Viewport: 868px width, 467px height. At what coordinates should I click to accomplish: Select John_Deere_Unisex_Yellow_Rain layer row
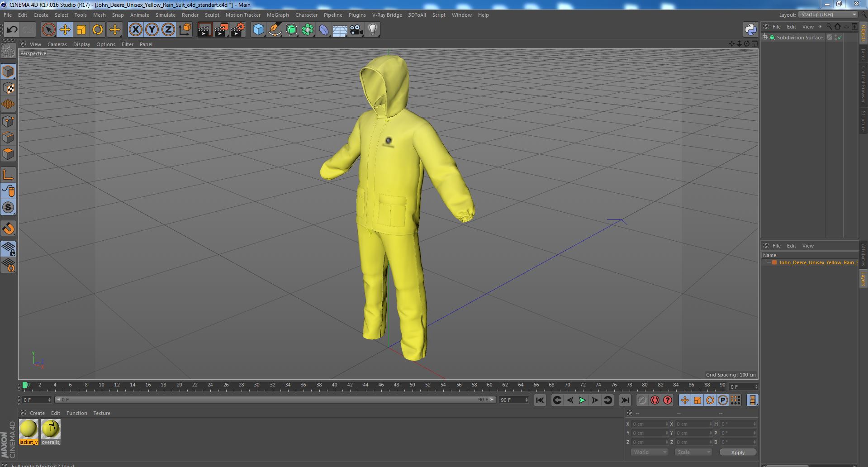tap(810, 262)
